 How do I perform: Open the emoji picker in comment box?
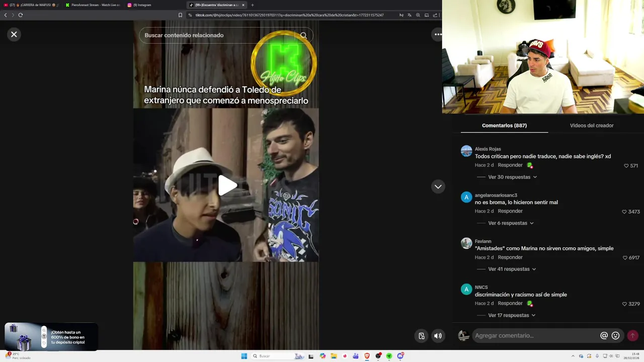615,335
